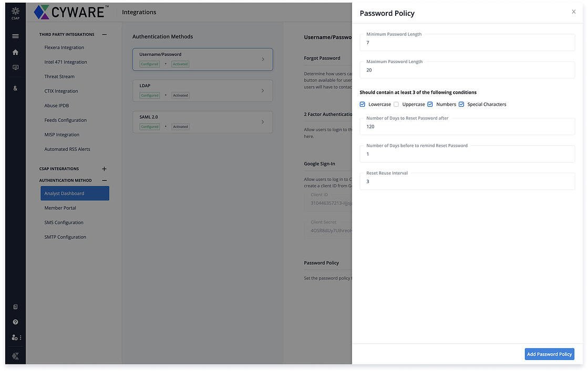588x372 pixels.
Task: Open the help question mark icon
Action: 15,322
